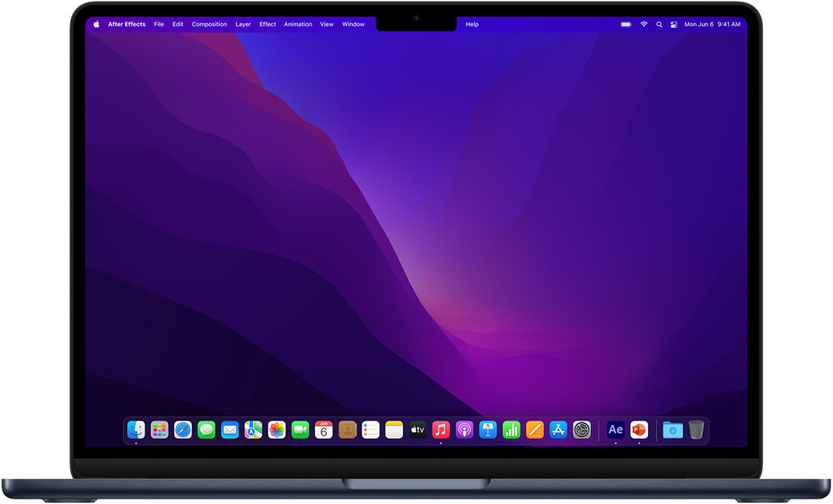Launch PowerPoint from the dock
Viewport: 833px width, 504px height.
point(639,430)
